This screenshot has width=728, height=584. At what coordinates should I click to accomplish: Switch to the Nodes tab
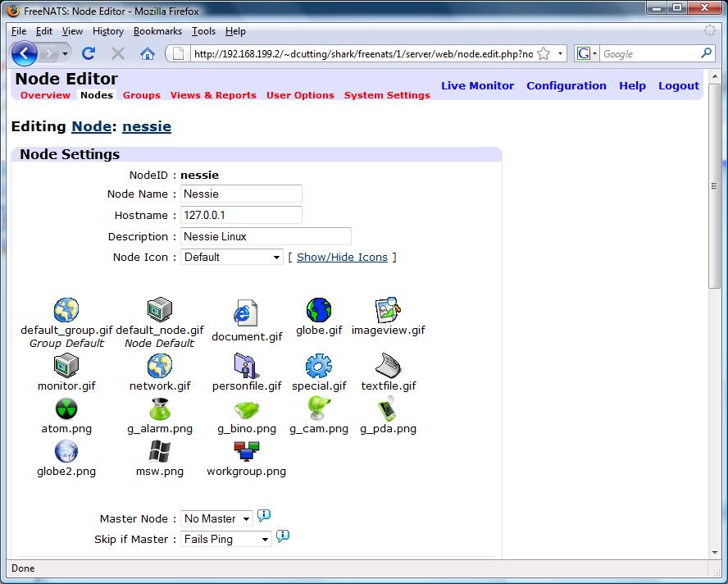tap(97, 95)
